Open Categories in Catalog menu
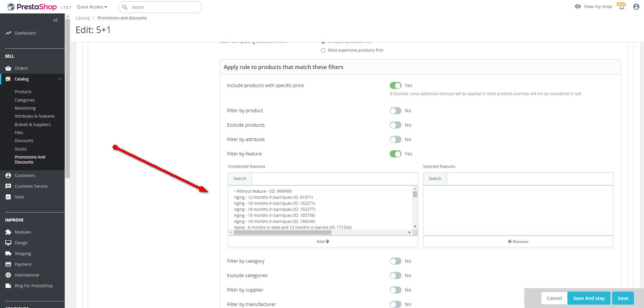 point(25,100)
